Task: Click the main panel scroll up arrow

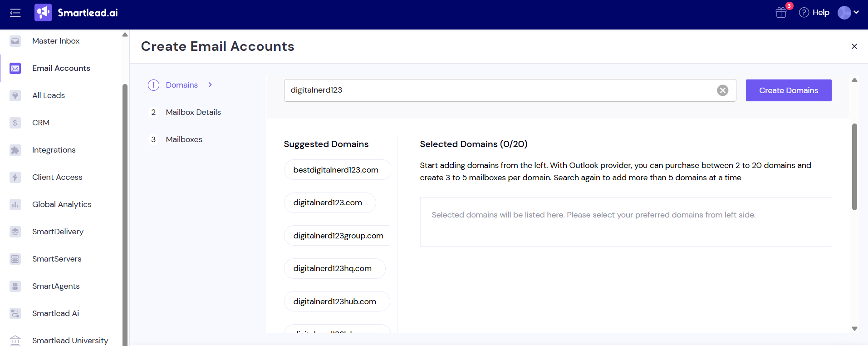Action: 854,80
